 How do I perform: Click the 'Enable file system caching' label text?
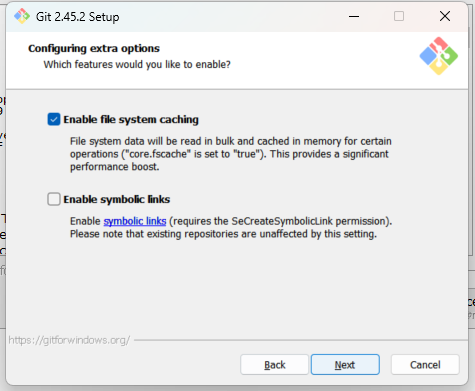pos(131,119)
